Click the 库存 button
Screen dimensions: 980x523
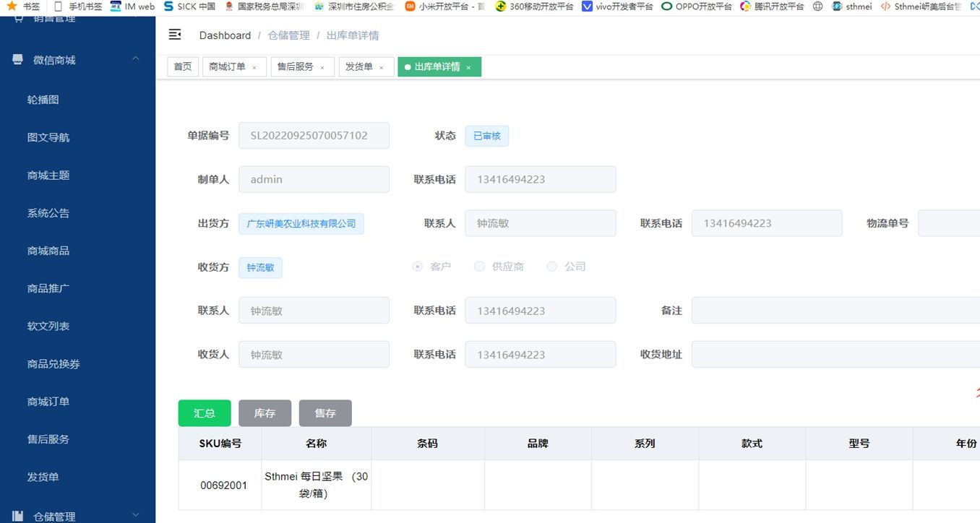click(265, 413)
